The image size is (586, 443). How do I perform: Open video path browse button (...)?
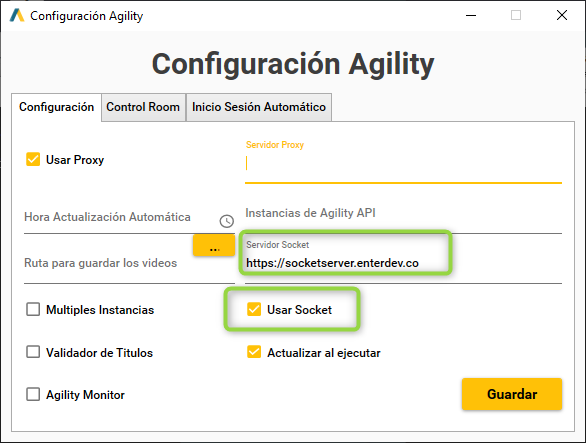214,246
